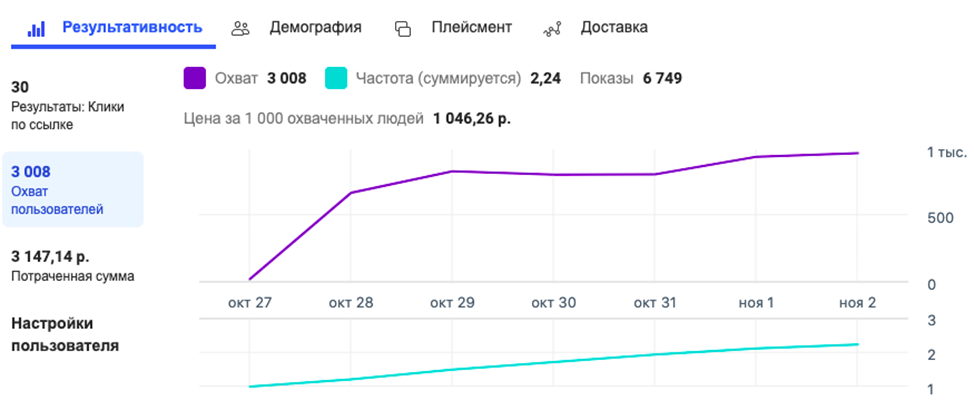Click the purple Охват color swatch
Viewport: 974px width, 410px height.
click(x=195, y=78)
